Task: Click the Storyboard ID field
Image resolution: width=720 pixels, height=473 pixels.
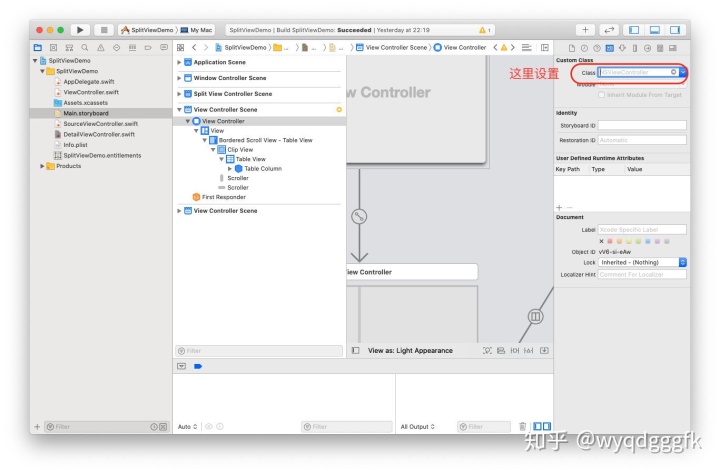Action: 642,125
